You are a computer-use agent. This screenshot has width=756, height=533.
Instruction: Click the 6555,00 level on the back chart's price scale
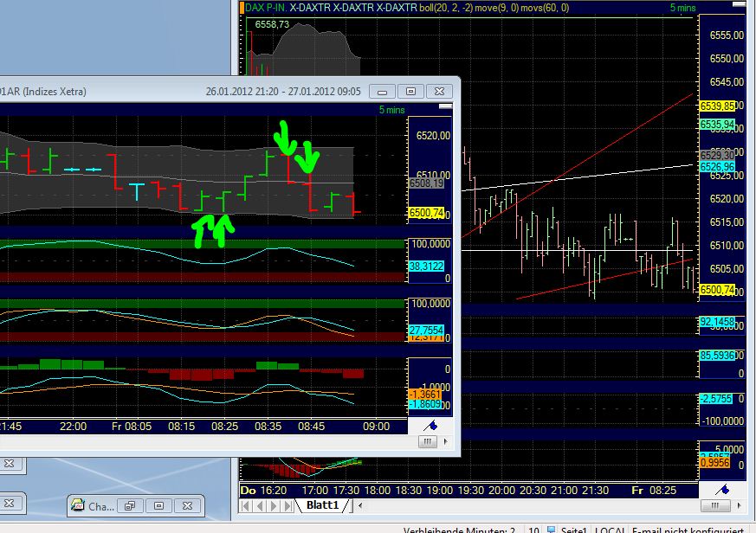[727, 35]
